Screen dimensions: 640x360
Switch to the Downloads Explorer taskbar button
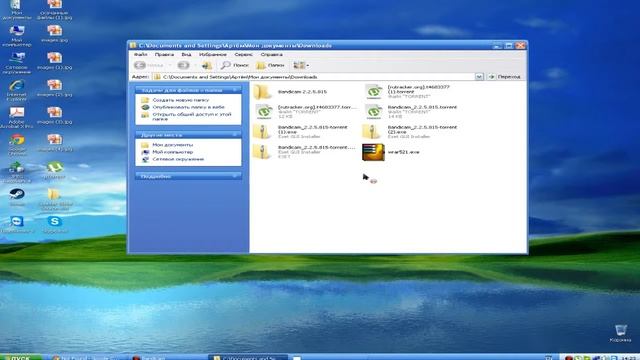click(x=248, y=357)
